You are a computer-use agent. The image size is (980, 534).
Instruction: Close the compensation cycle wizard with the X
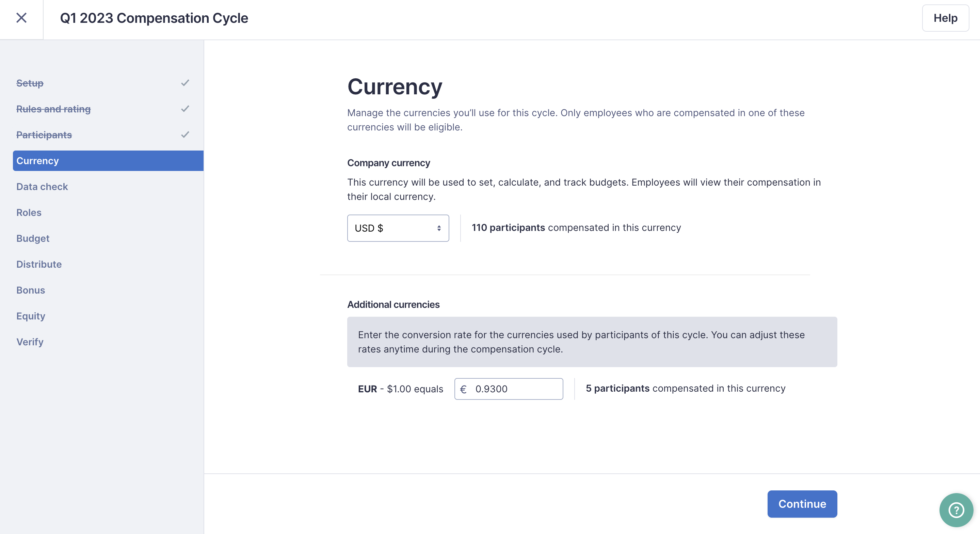point(22,18)
